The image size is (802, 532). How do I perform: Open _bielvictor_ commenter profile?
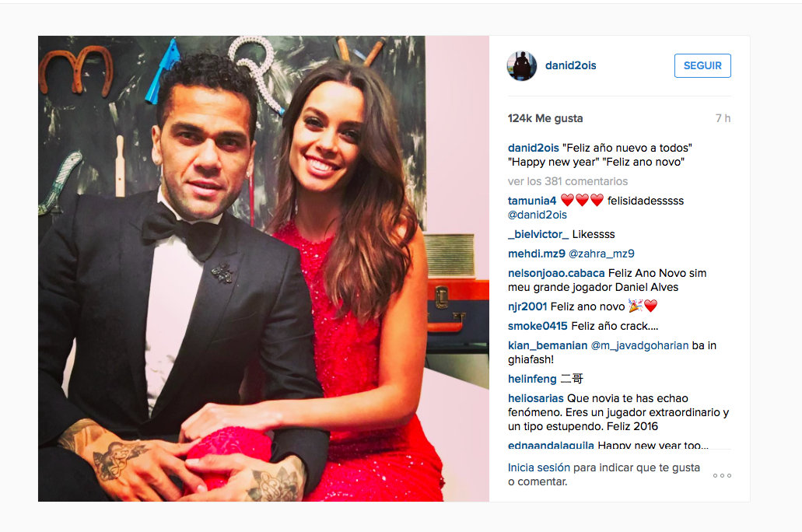tap(538, 234)
